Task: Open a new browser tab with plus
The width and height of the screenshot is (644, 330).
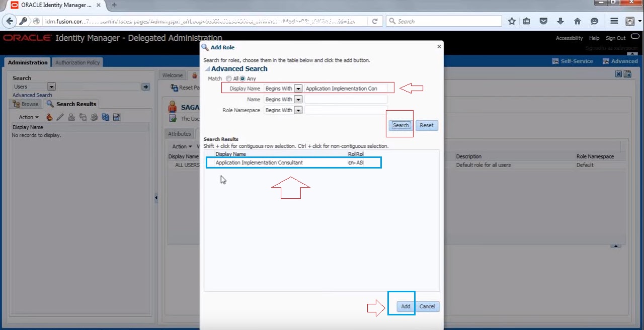Action: point(114,5)
